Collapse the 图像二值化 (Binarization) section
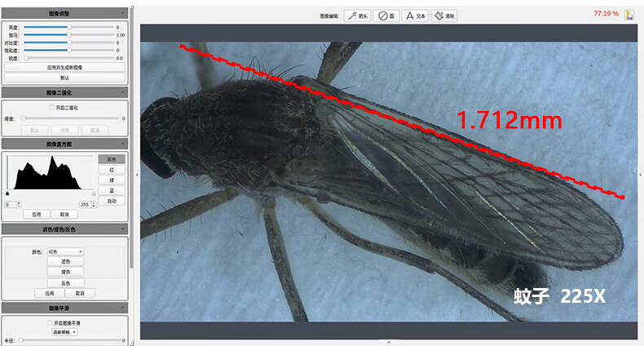 [122, 92]
